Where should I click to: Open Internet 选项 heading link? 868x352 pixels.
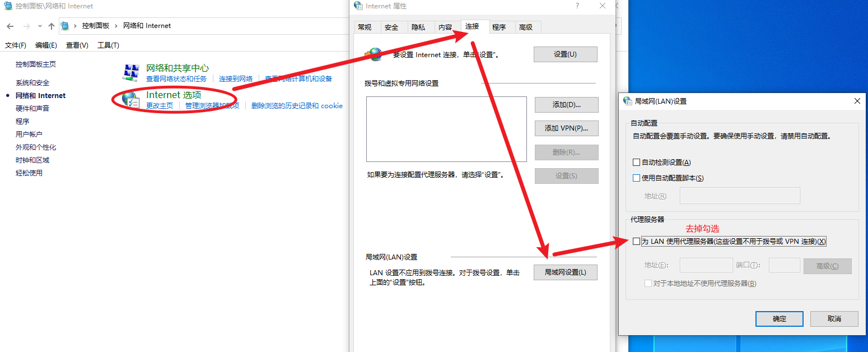174,95
